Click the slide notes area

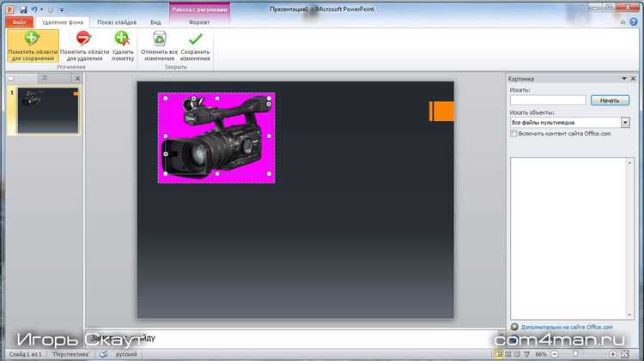pyautogui.click(x=294, y=339)
